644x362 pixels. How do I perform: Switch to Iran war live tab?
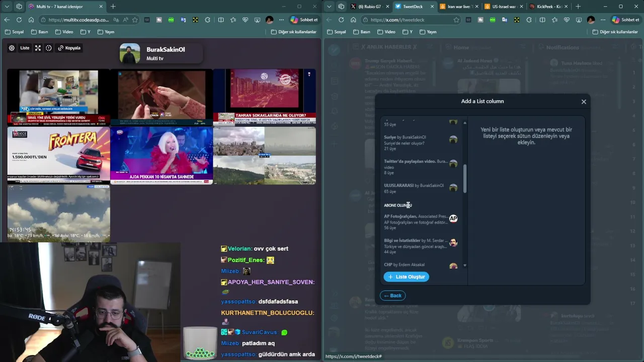point(459,7)
